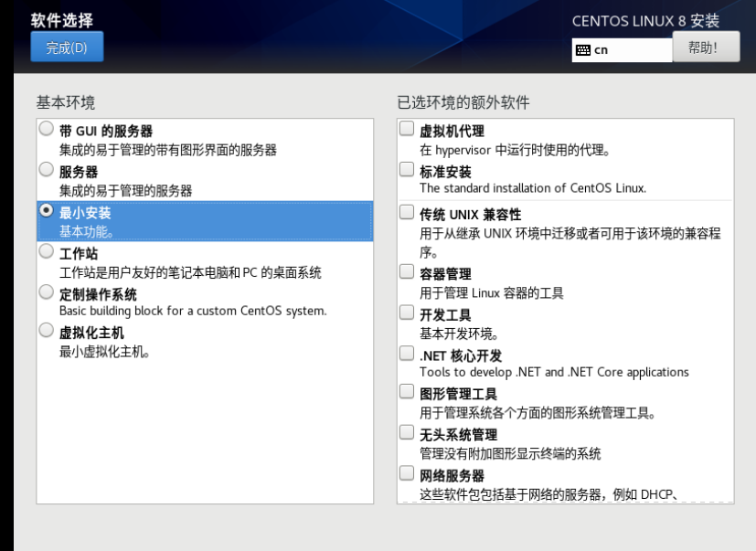The width and height of the screenshot is (756, 551).
Task: Click the 用于管理 Linux 容器的工具 description
Action: click(491, 293)
